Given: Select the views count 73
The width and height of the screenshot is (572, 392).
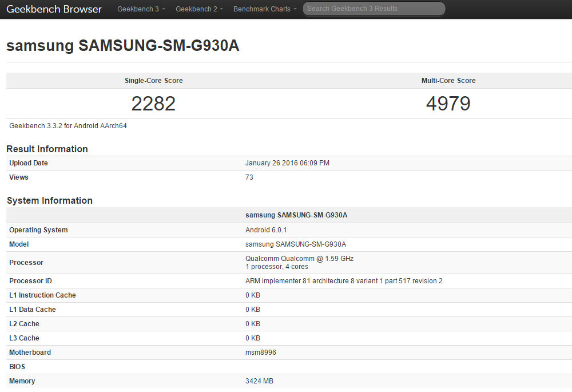Looking at the screenshot, I should [x=249, y=177].
